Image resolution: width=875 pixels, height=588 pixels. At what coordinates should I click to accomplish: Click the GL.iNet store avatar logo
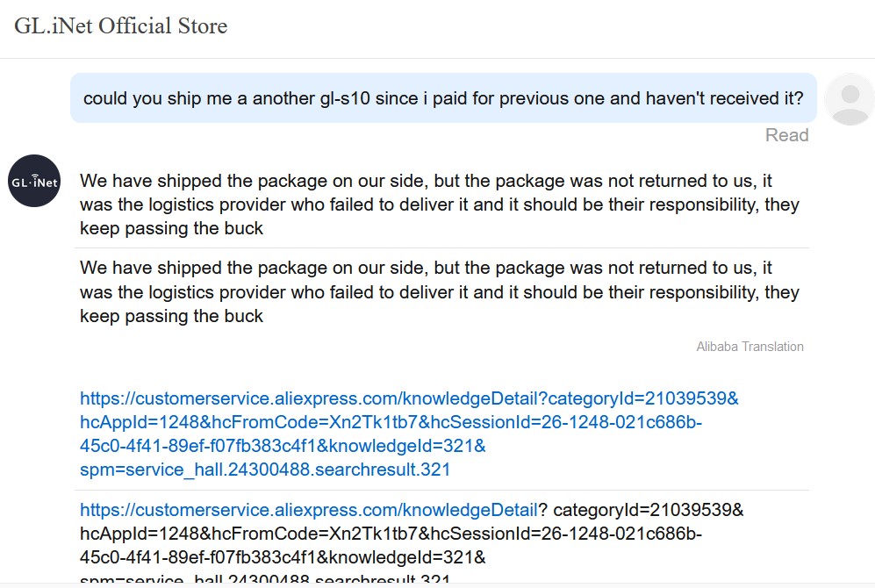tap(34, 181)
